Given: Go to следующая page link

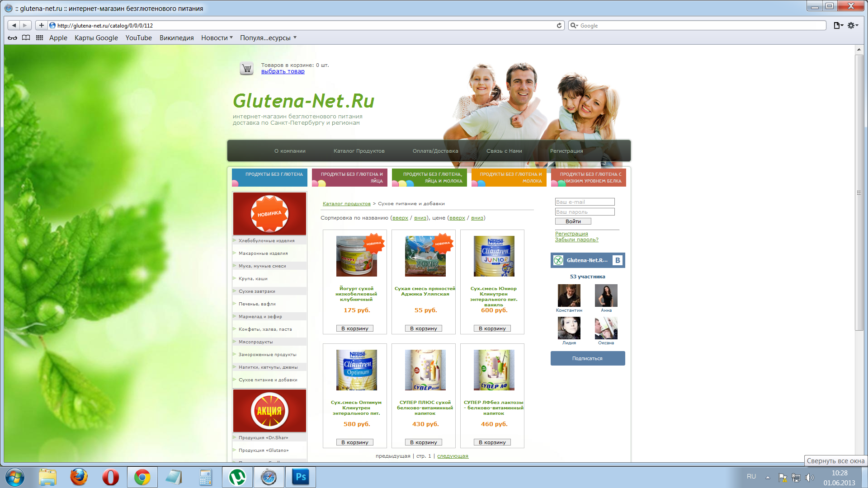Looking at the screenshot, I should 452,456.
